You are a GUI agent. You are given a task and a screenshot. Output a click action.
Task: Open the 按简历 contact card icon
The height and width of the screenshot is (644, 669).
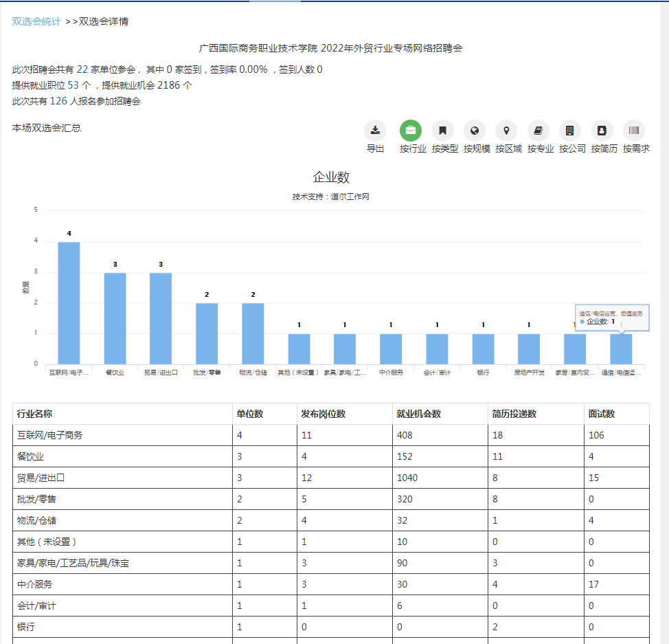click(602, 131)
